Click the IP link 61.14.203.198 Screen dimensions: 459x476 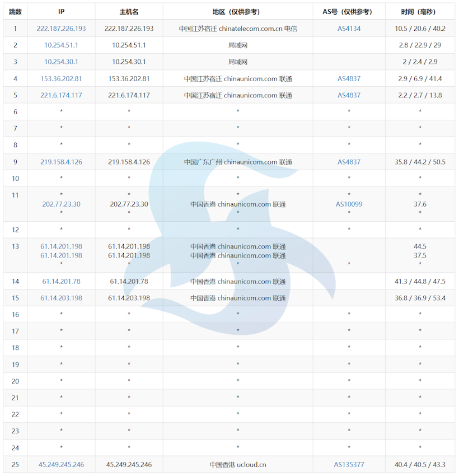62,298
